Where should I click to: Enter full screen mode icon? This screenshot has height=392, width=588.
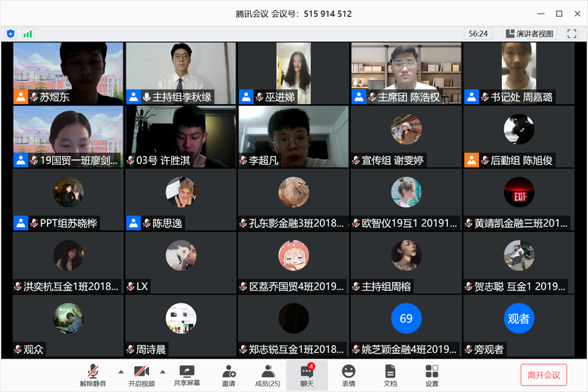[572, 33]
